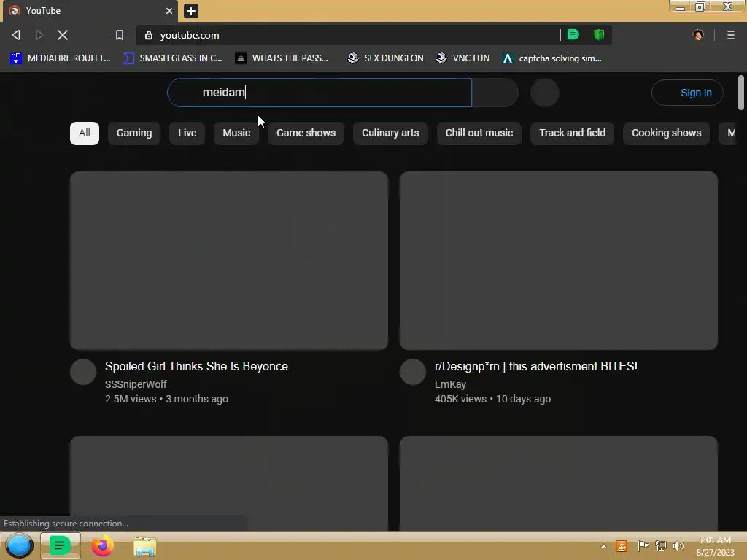747x560 pixels.
Task: Open File Explorer from the taskbar
Action: (145, 546)
